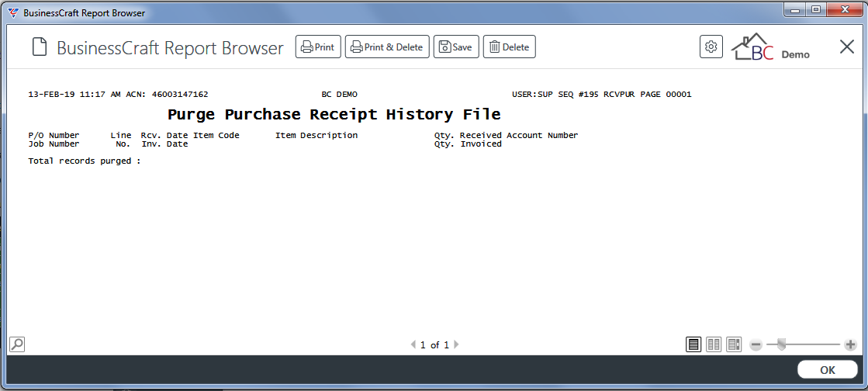Go to next page arrow
This screenshot has width=868, height=391.
456,344
